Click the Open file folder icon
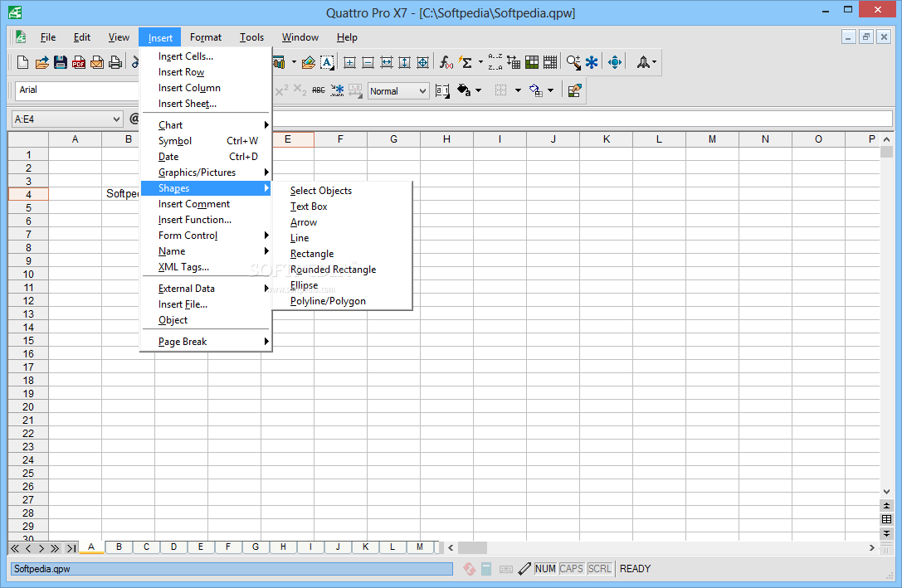Image resolution: width=902 pixels, height=588 pixels. click(41, 62)
